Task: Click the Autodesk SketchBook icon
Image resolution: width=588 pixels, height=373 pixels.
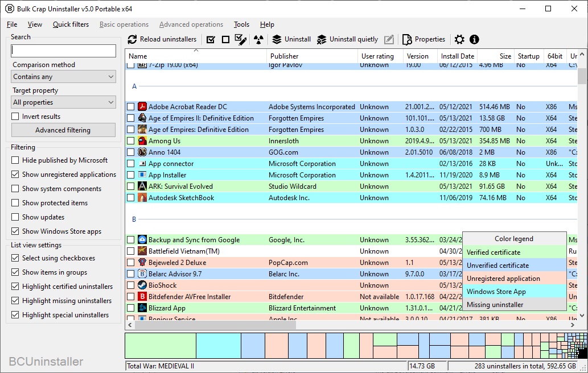Action: click(142, 198)
